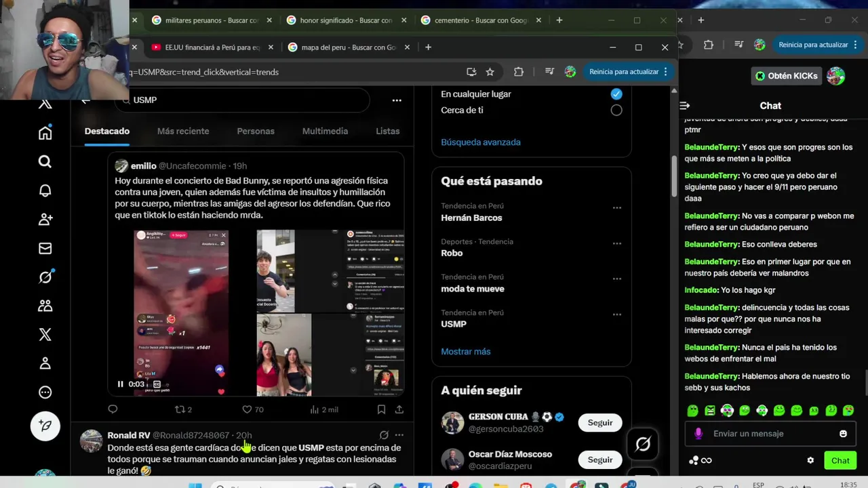Switch to Multimedia tab
The width and height of the screenshot is (868, 488).
[325, 131]
